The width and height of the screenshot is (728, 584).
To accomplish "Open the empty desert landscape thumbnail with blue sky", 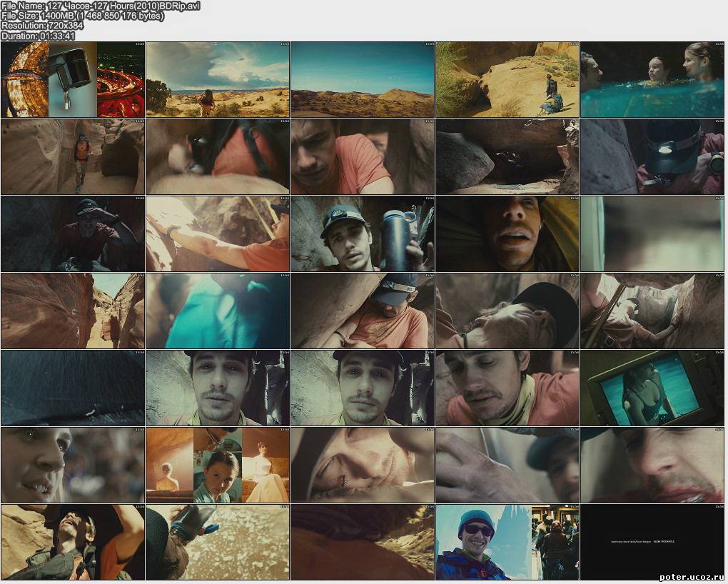I will point(363,79).
